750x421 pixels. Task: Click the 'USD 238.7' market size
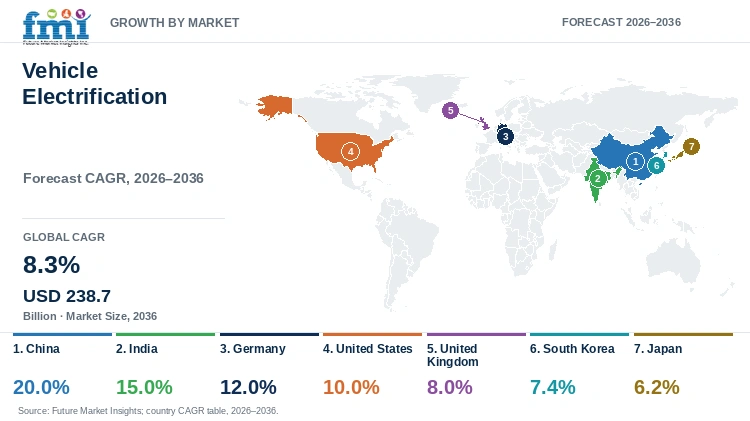(67, 296)
